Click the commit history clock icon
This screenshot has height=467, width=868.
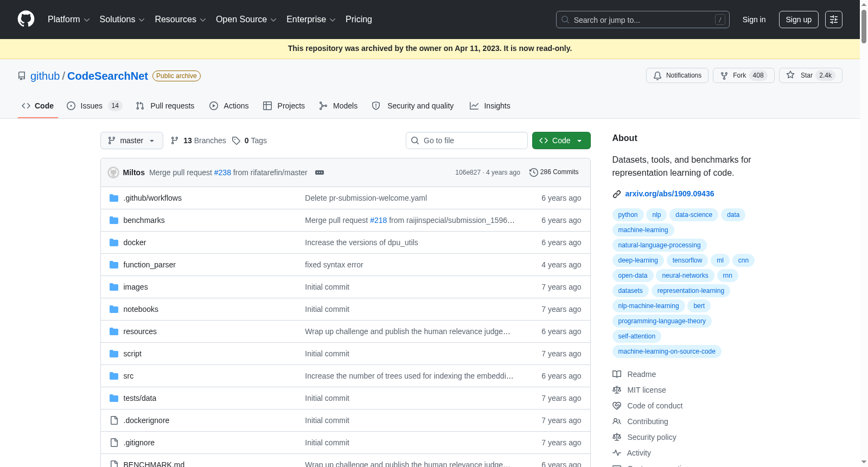pyautogui.click(x=534, y=172)
